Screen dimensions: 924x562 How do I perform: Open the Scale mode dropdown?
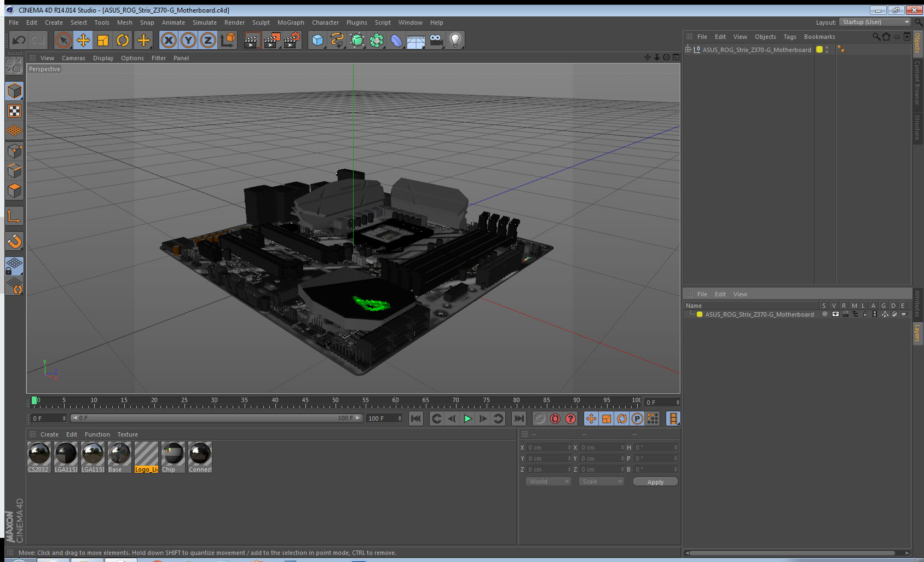click(x=602, y=481)
